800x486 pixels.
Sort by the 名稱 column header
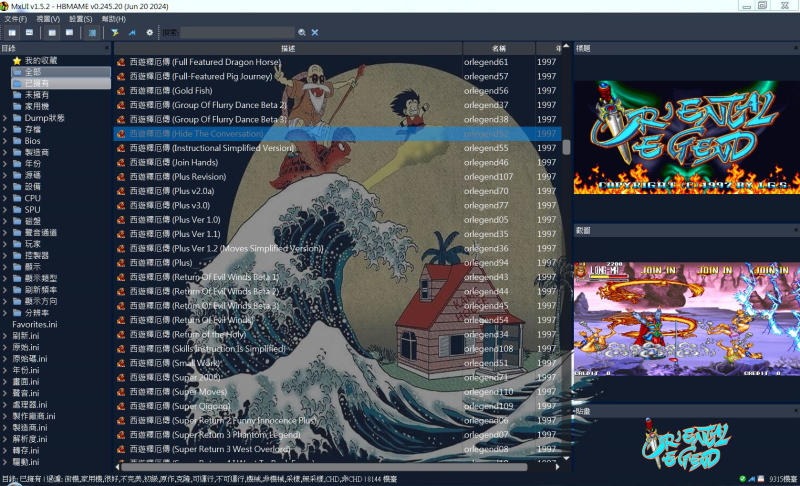click(498, 48)
